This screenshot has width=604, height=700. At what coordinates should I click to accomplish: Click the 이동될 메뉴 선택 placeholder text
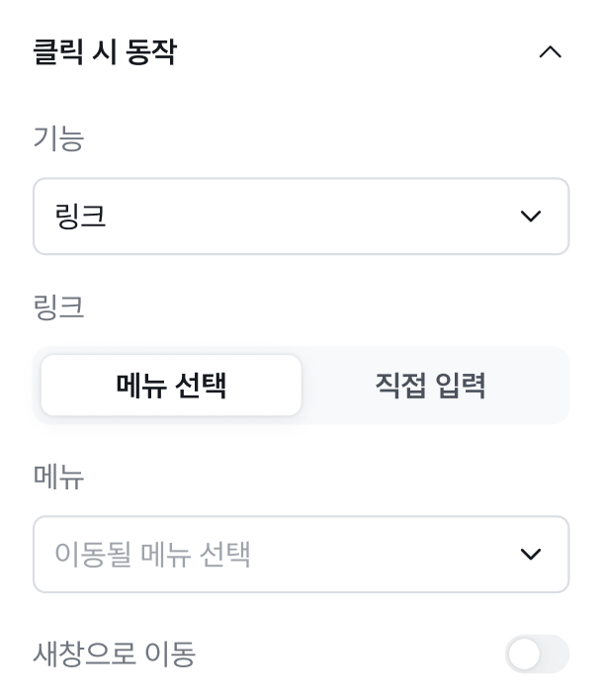[x=152, y=555]
